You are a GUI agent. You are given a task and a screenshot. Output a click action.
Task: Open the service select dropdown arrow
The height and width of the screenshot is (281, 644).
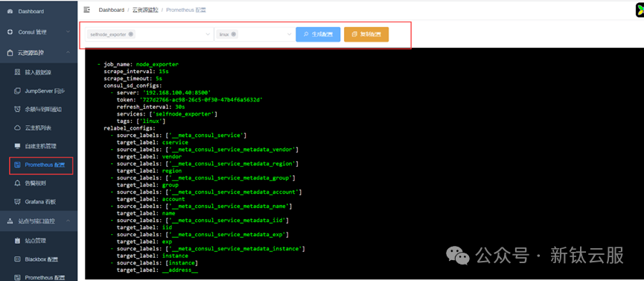(x=208, y=34)
